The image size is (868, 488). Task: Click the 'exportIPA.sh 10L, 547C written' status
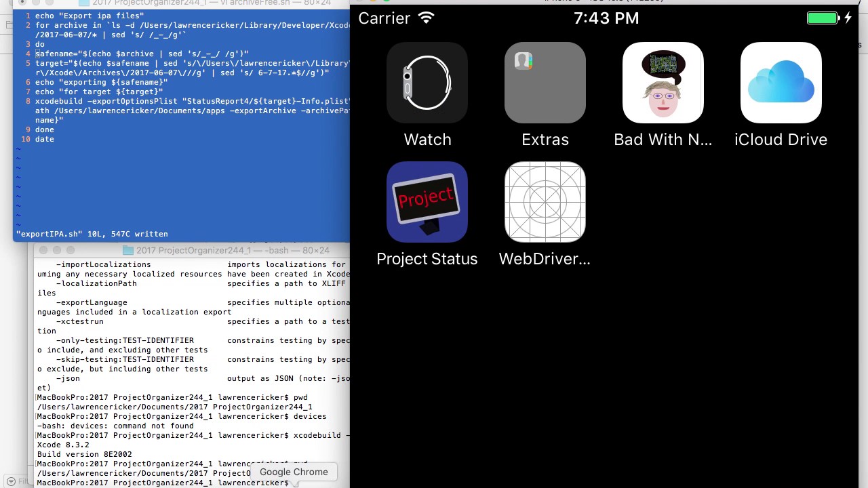coord(92,234)
